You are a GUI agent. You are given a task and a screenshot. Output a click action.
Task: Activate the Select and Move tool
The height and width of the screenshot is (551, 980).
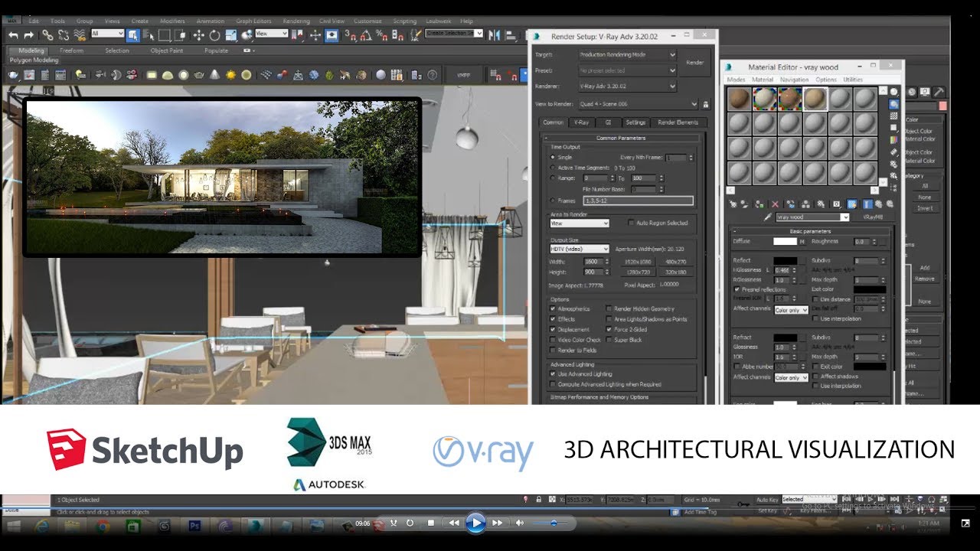(x=198, y=34)
